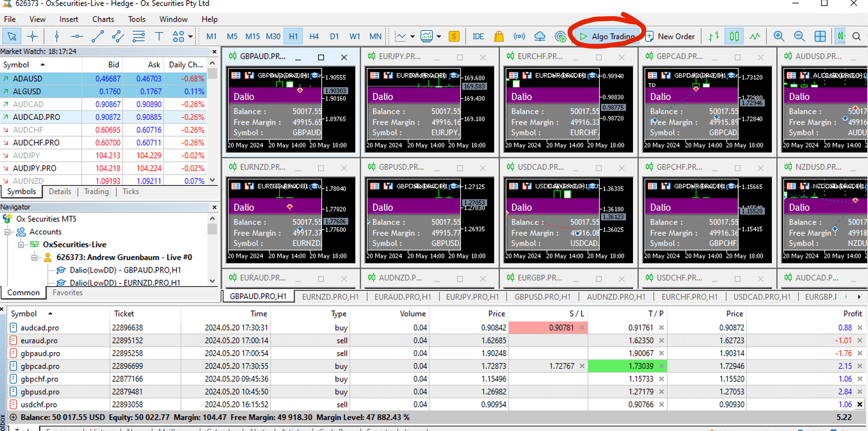The image size is (868, 431).
Task: Open the Market shopping bag icon
Action: 499,37
